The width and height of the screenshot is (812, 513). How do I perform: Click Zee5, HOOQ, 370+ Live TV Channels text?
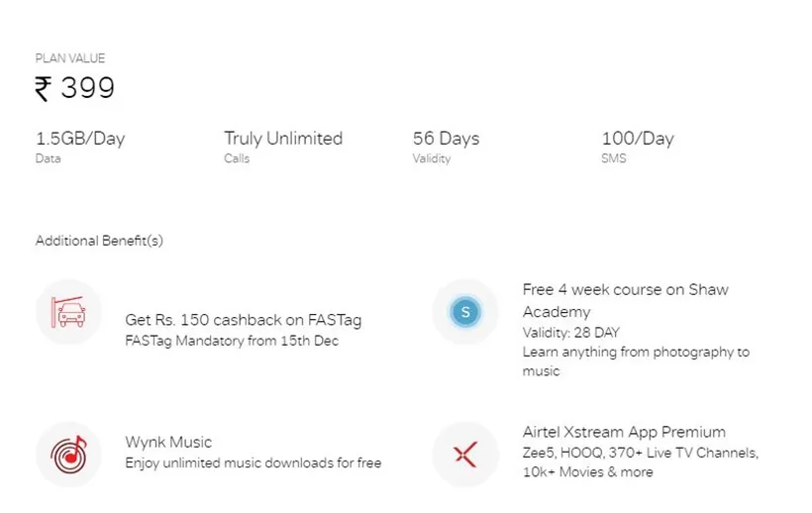(x=641, y=453)
